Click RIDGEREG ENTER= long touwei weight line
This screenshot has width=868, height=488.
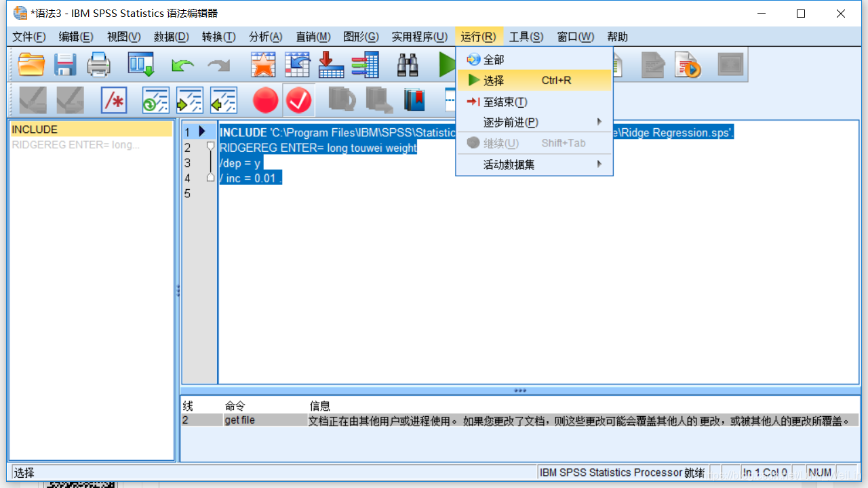point(318,148)
